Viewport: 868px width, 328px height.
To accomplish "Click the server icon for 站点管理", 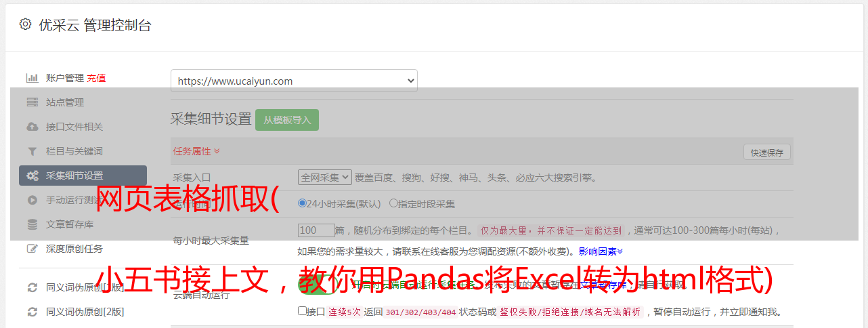I will click(x=32, y=102).
